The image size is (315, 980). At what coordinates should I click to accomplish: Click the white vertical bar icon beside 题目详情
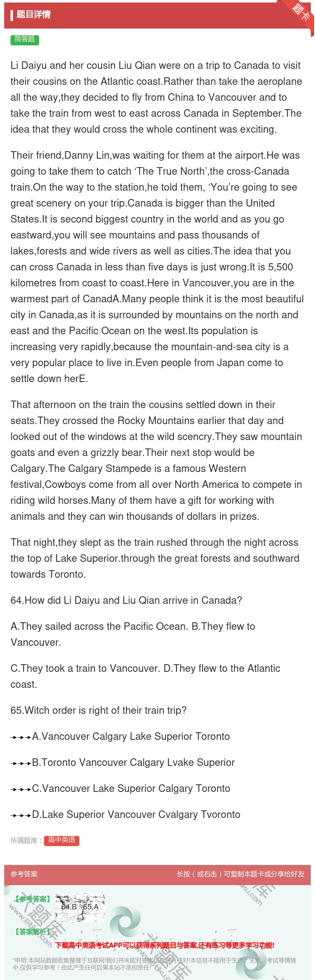(12, 15)
